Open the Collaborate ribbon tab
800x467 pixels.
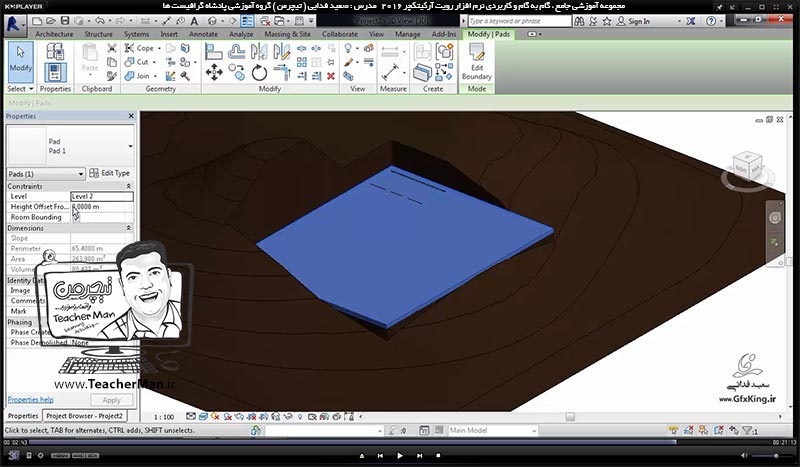(339, 34)
